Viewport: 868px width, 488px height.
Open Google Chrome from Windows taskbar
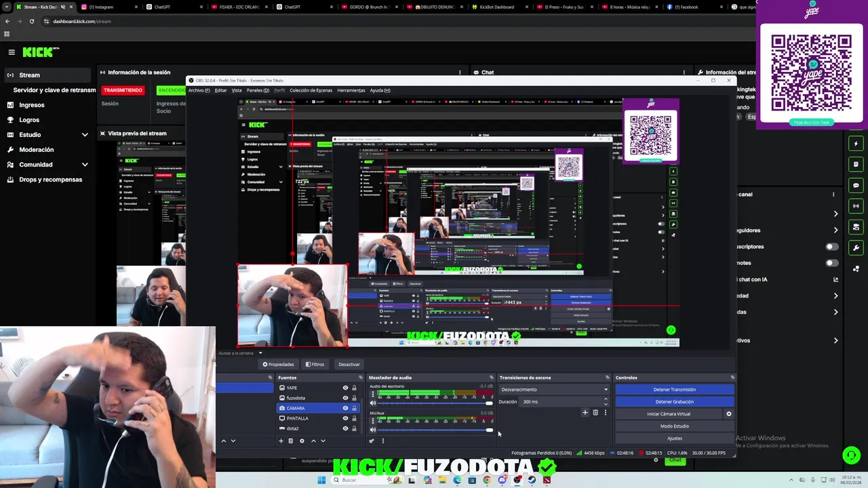click(x=487, y=480)
